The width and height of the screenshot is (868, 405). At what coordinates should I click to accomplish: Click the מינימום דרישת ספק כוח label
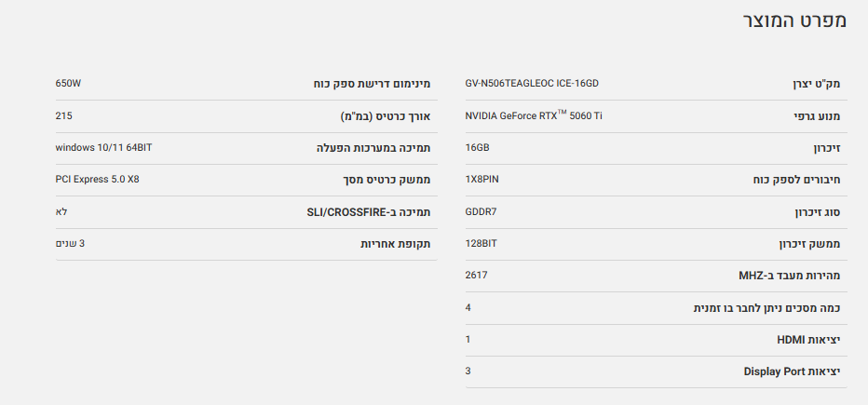coord(372,85)
